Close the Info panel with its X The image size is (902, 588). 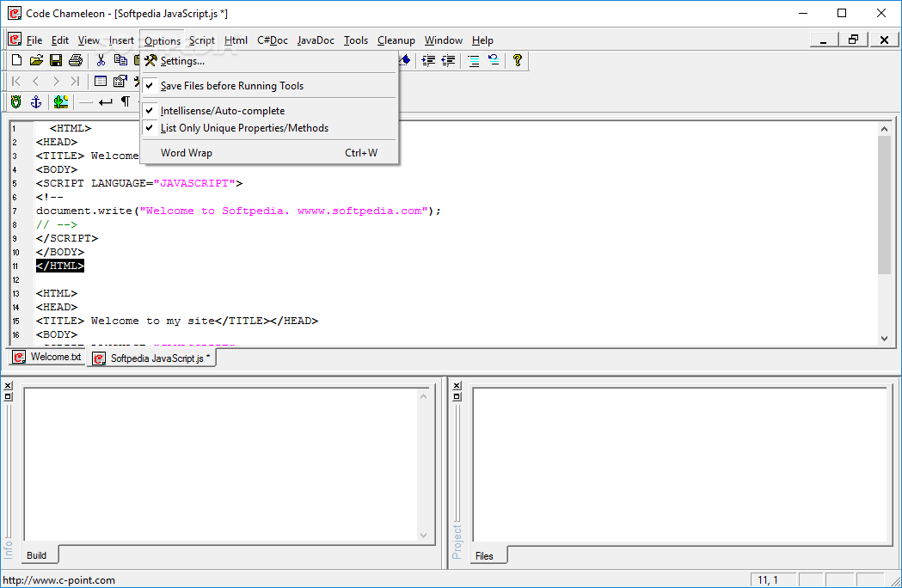[8, 385]
